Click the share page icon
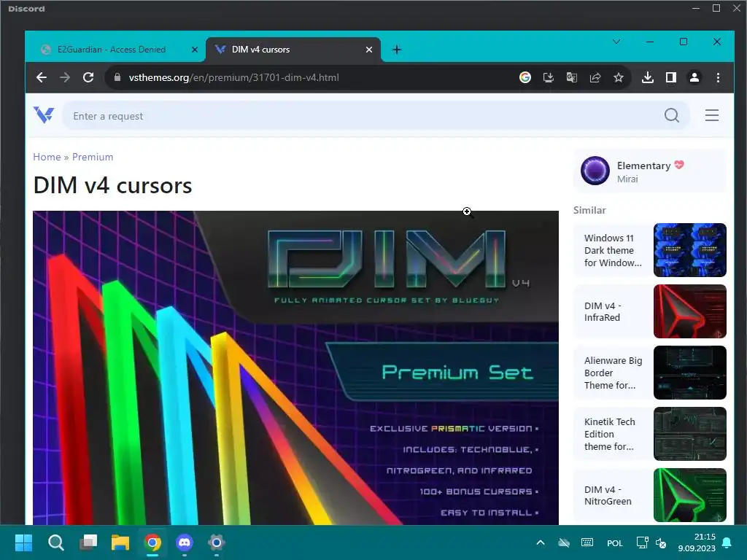The height and width of the screenshot is (560, 747). click(595, 77)
